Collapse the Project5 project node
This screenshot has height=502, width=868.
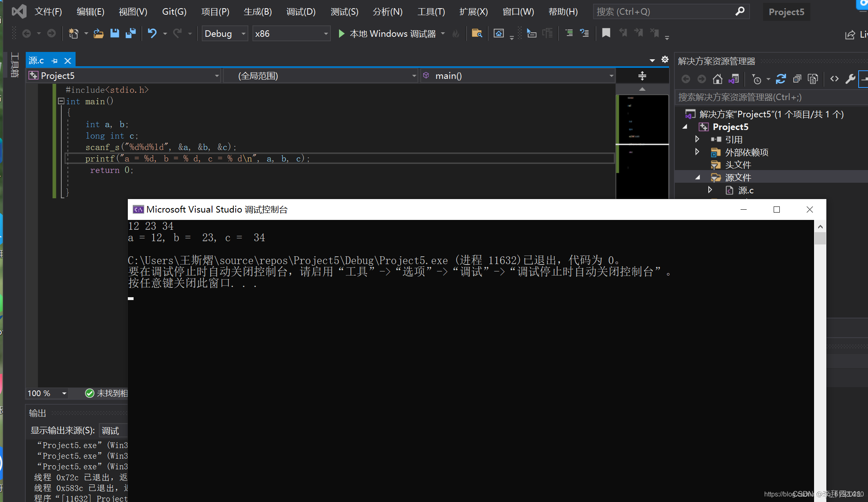click(685, 127)
